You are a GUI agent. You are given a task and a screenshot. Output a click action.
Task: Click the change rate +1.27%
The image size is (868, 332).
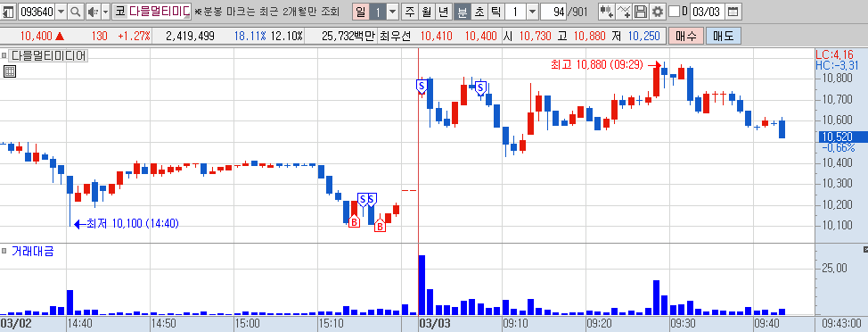coord(134,37)
